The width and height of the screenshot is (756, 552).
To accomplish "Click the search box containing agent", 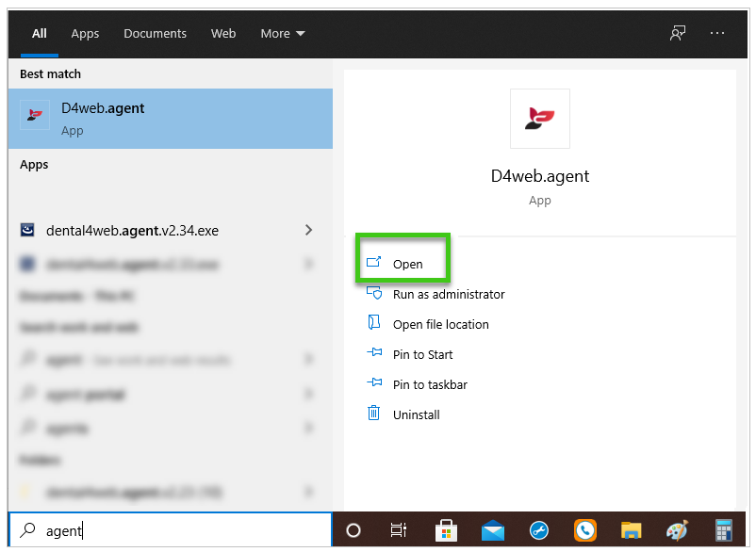I will [171, 529].
